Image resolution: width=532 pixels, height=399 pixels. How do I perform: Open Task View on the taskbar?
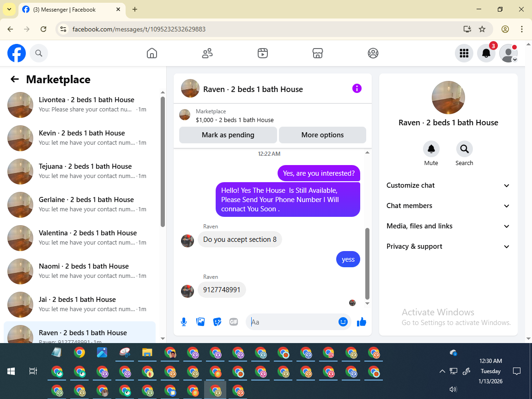point(33,371)
